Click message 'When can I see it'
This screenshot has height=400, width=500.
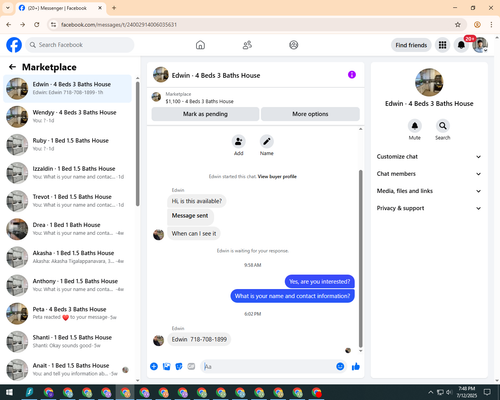(194, 234)
